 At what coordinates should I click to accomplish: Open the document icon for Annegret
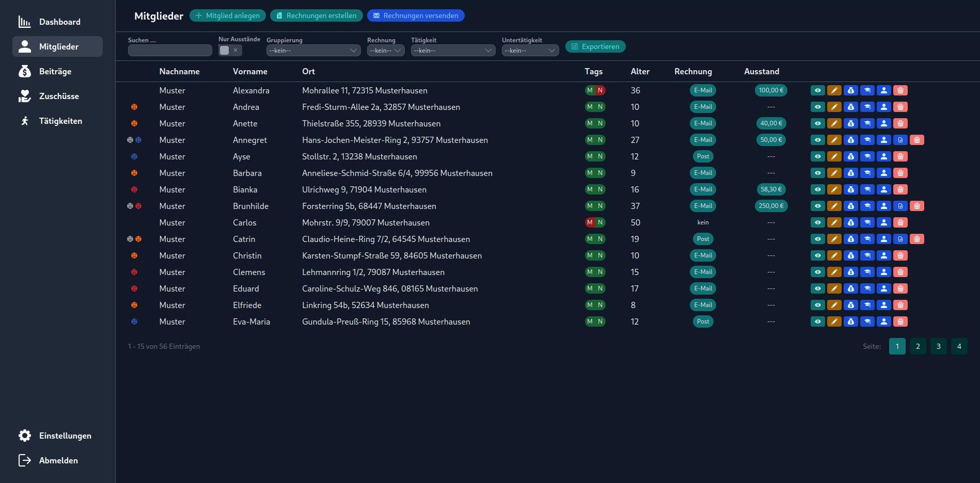[900, 140]
